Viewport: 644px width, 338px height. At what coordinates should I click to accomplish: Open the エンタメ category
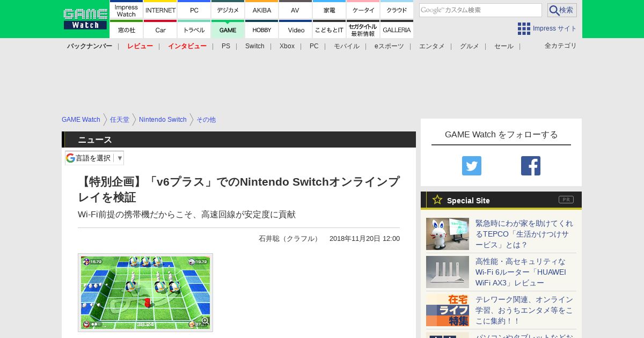pos(432,46)
